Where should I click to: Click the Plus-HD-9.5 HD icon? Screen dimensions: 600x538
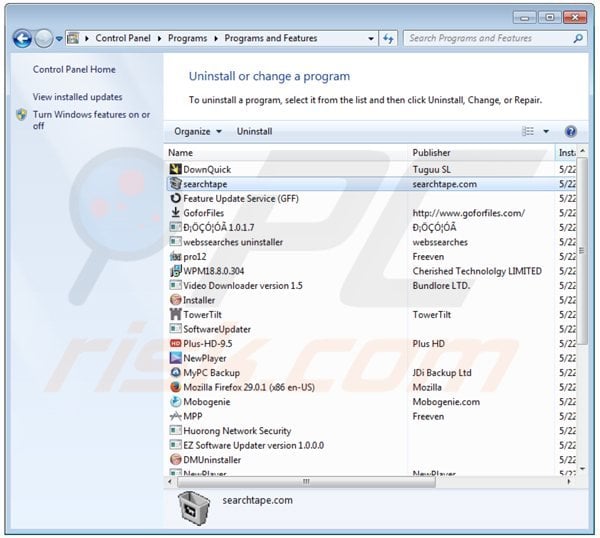pos(175,344)
